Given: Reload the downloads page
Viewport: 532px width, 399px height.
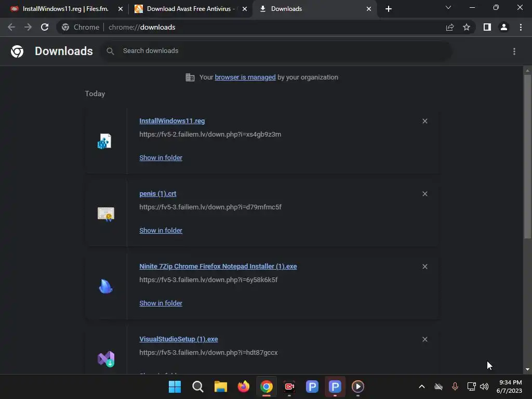Looking at the screenshot, I should 45,27.
